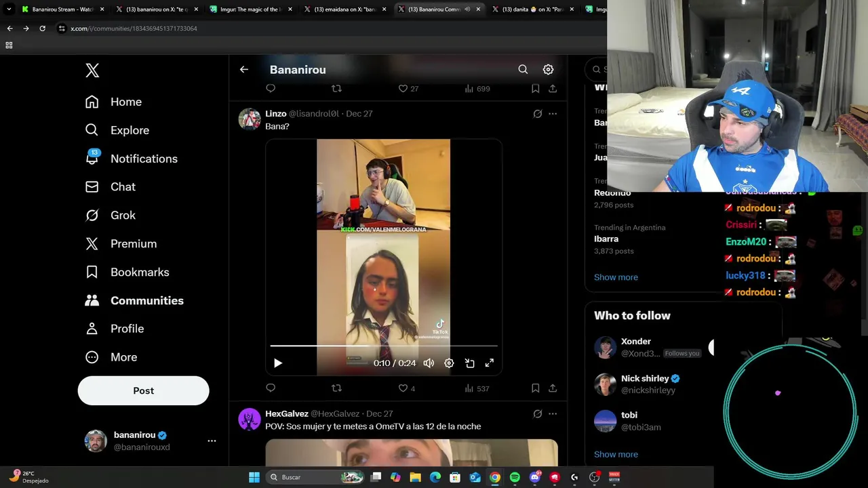
Task: Share Linzo's post
Action: (x=553, y=388)
